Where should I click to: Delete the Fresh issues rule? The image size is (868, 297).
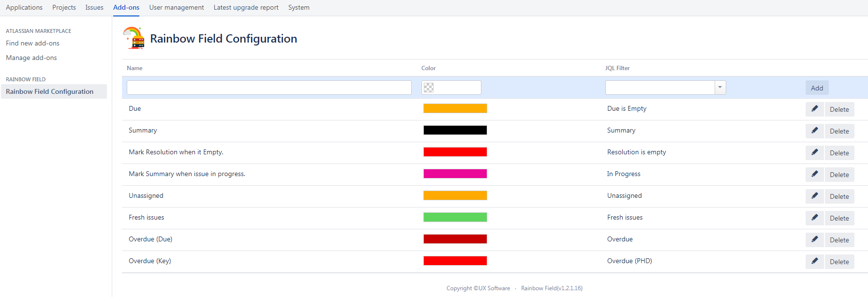coord(839,218)
